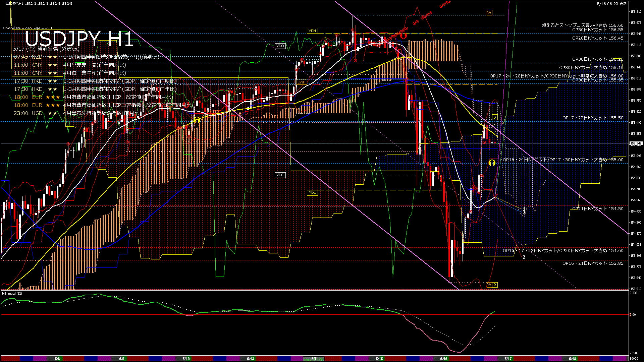Viewport: 644px width, 362px height.
Task: Click the 5/17 date marker
Action: pyautogui.click(x=508, y=359)
